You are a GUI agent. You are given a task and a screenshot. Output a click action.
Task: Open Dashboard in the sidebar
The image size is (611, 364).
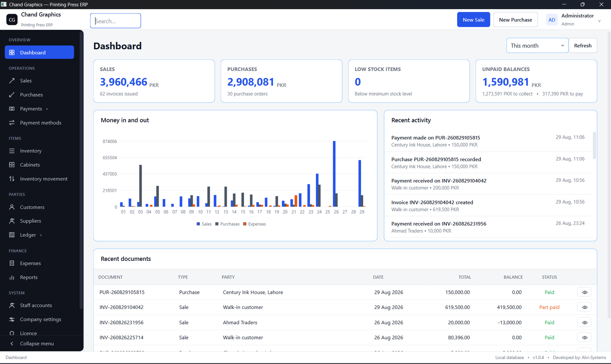tap(39, 52)
